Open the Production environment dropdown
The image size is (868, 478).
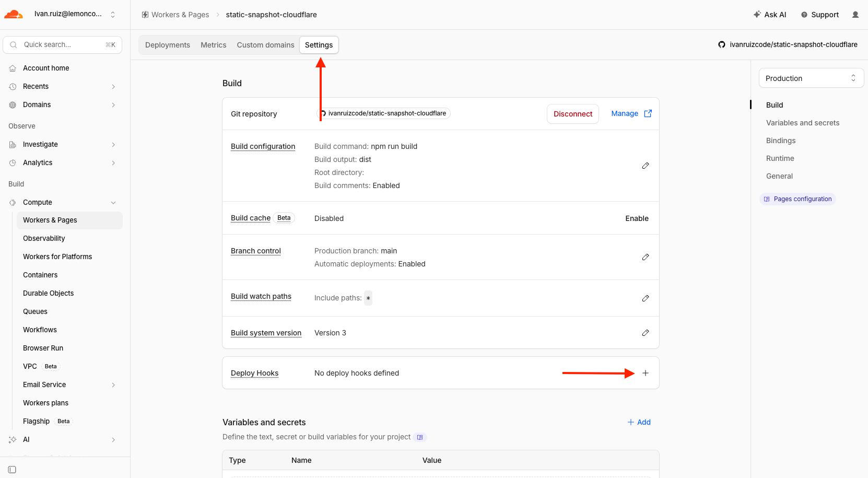pos(811,78)
